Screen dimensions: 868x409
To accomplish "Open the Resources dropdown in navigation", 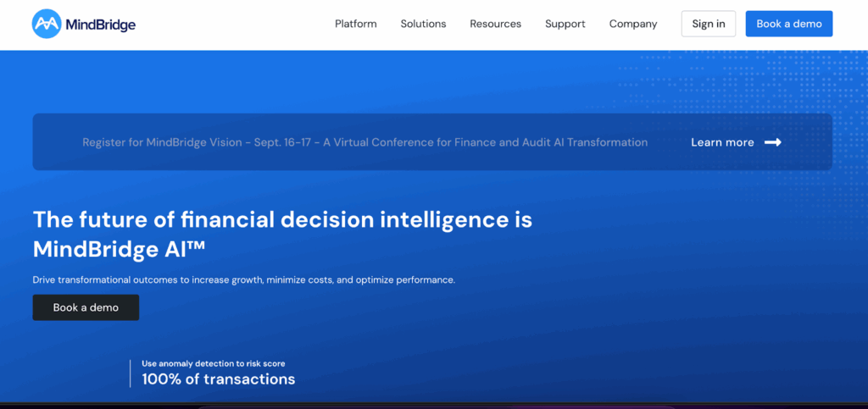I will (x=496, y=24).
